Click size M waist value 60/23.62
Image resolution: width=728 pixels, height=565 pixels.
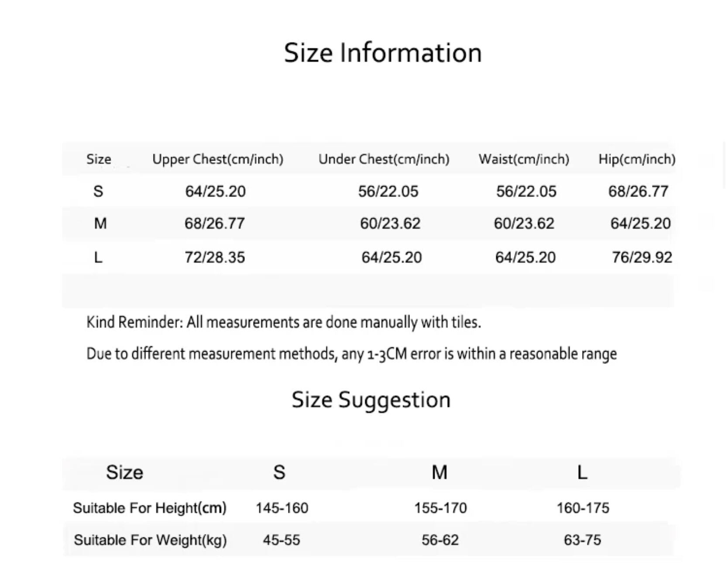[524, 223]
